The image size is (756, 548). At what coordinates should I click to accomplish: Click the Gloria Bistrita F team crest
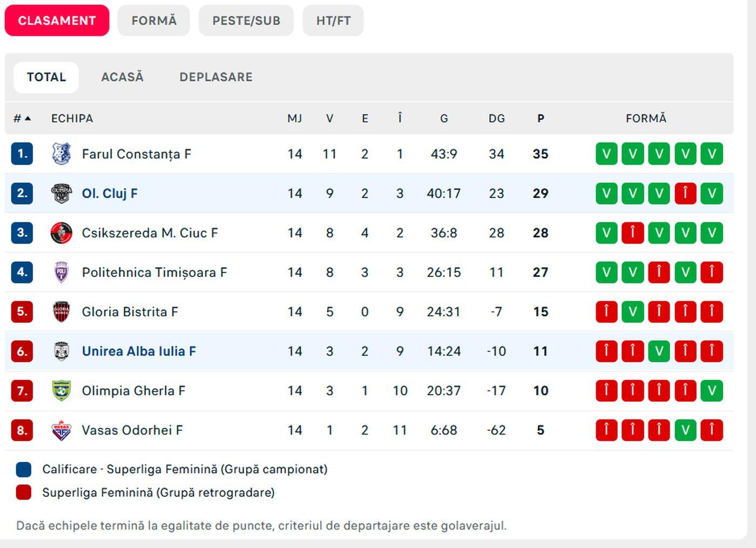tap(61, 312)
